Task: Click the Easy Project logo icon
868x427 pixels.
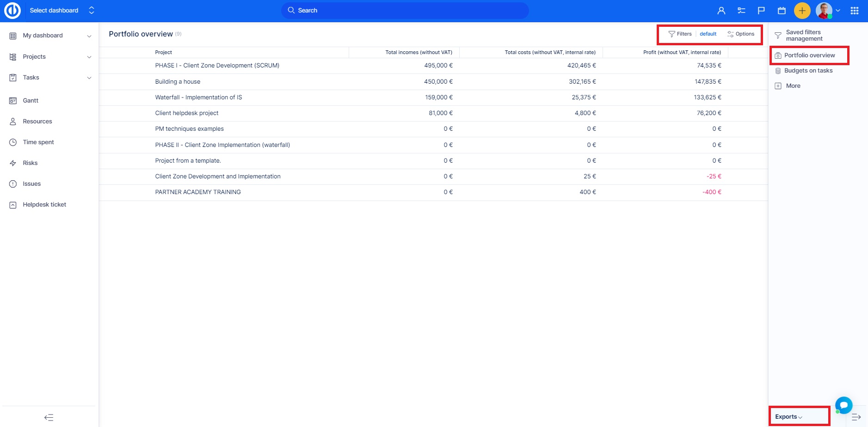Action: click(12, 11)
